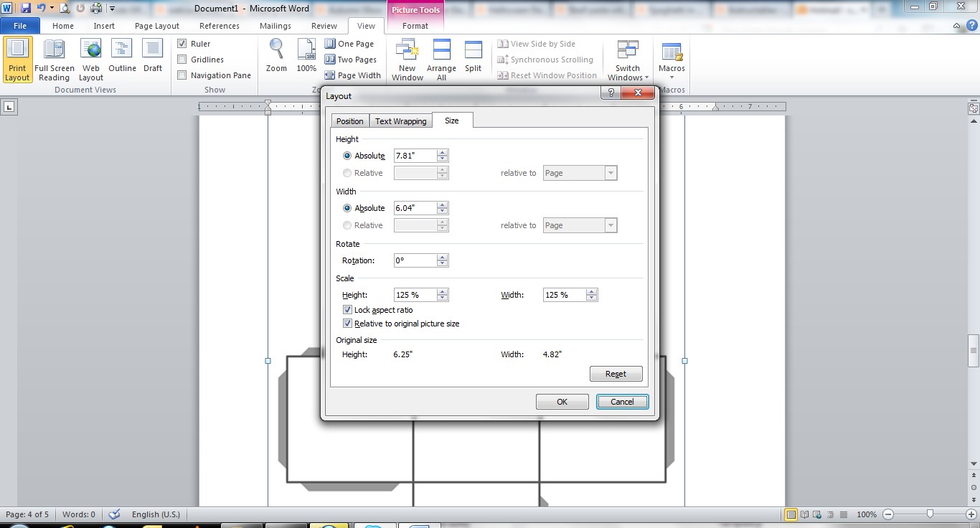Viewport: 980px width, 528px height.
Task: Click 100% zoom level in status bar
Action: pos(867,514)
